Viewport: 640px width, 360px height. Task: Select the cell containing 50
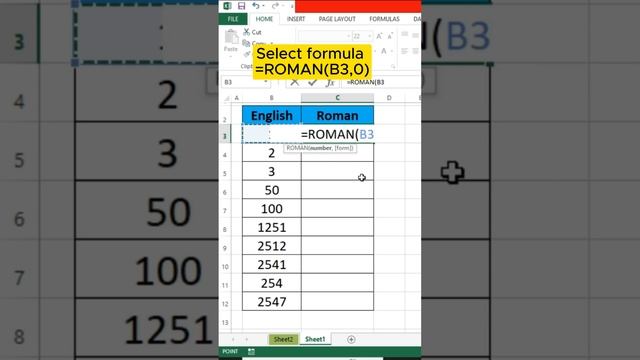click(x=271, y=190)
